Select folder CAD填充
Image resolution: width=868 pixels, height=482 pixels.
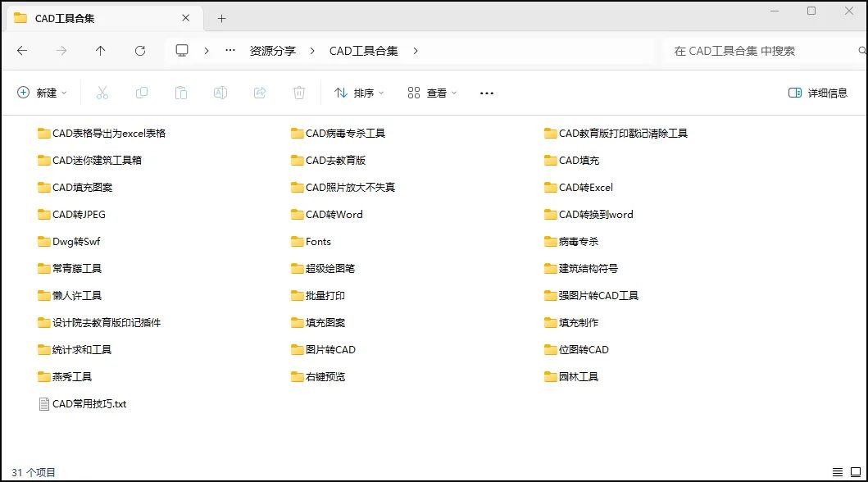click(x=572, y=161)
